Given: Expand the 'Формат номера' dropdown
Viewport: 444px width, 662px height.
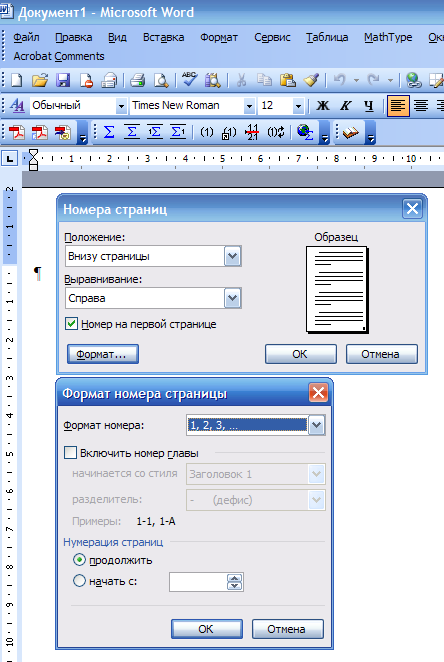Looking at the screenshot, I should pyautogui.click(x=317, y=425).
